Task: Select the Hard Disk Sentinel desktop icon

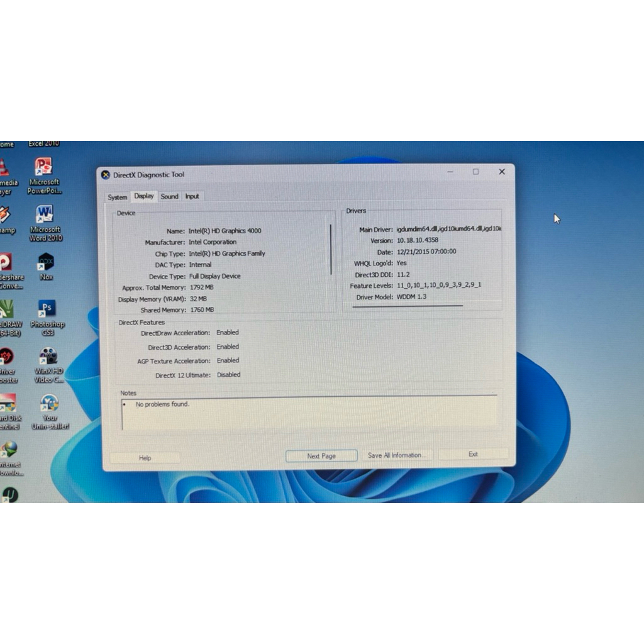Action: pos(9,412)
